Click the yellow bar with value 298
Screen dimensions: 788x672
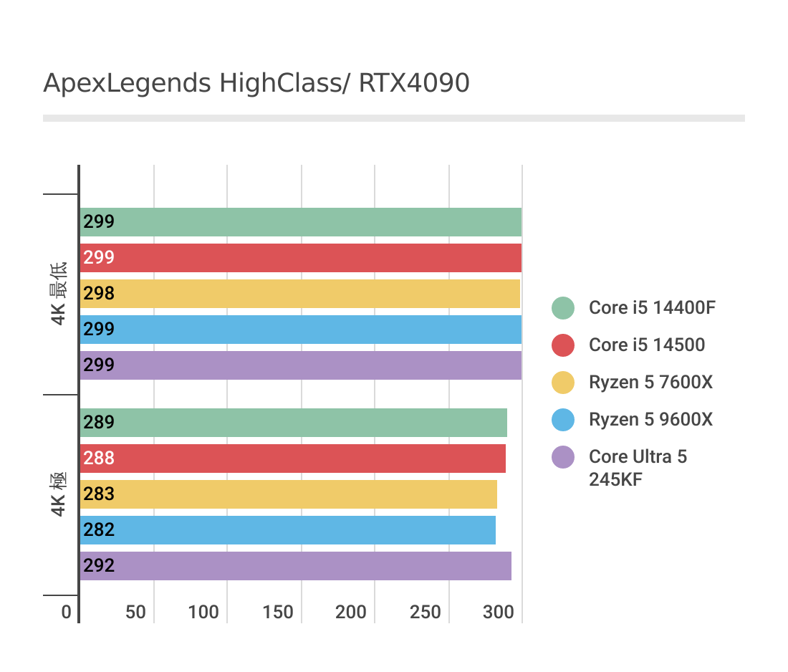[x=299, y=294]
